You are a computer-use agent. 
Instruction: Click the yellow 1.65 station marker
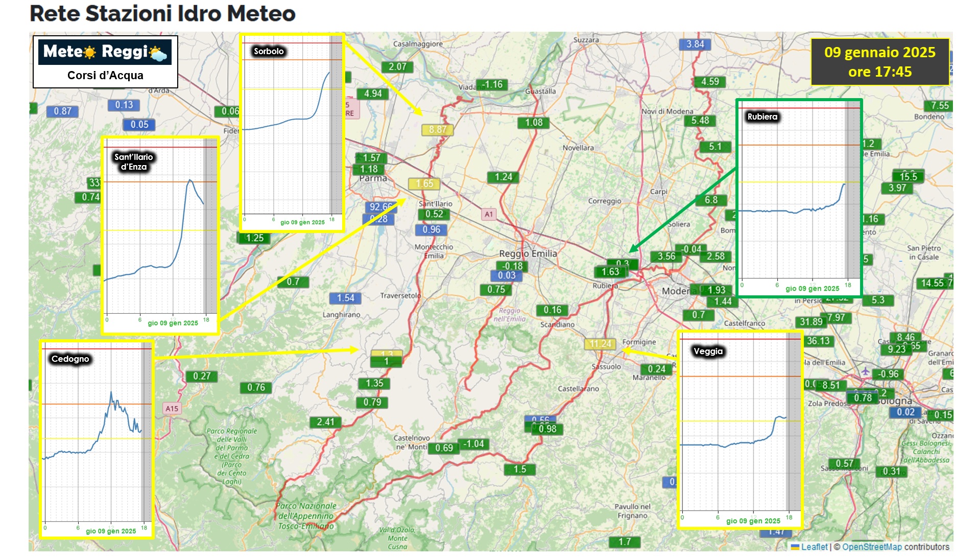[x=424, y=184]
